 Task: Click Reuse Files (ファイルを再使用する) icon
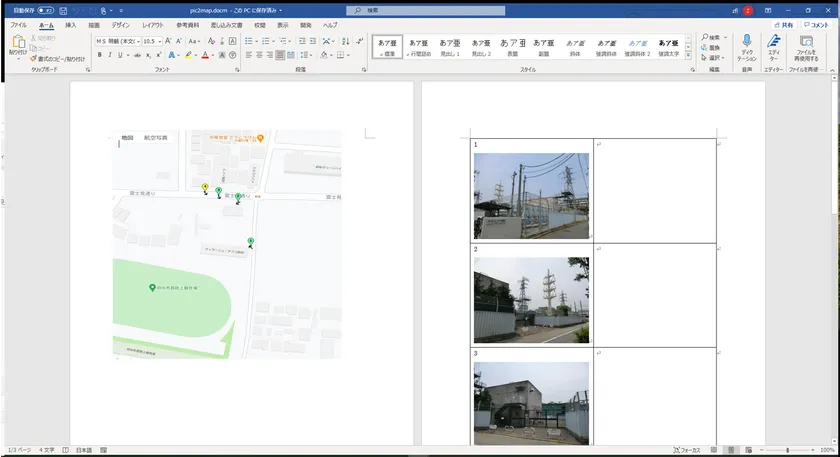click(805, 42)
